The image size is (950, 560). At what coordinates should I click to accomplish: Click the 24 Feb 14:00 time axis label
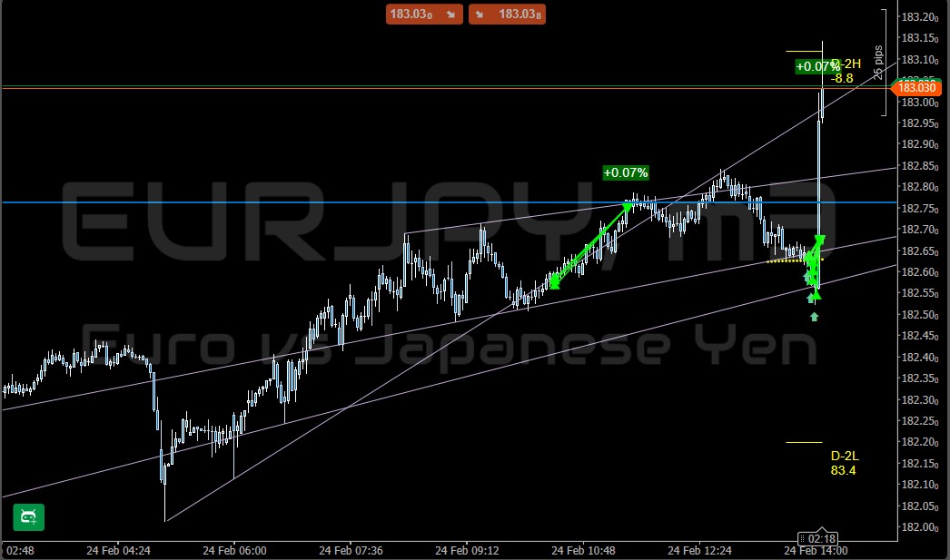pos(816,550)
